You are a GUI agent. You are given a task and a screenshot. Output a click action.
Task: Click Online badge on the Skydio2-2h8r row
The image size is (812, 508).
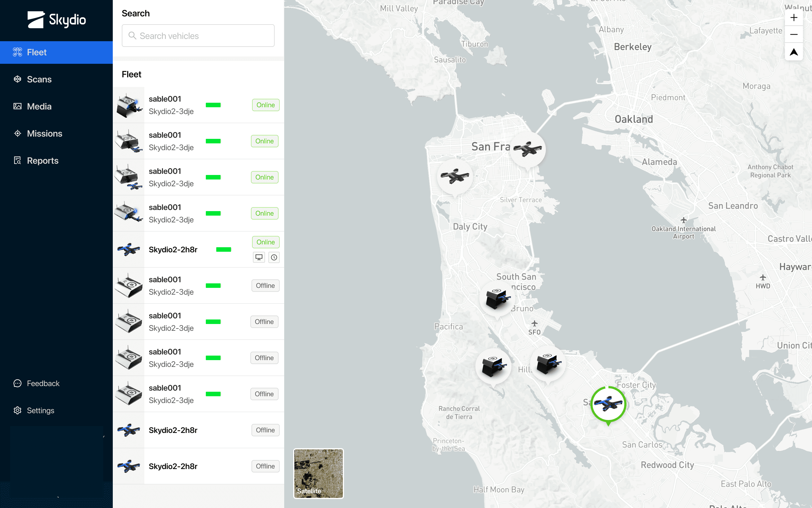point(266,242)
